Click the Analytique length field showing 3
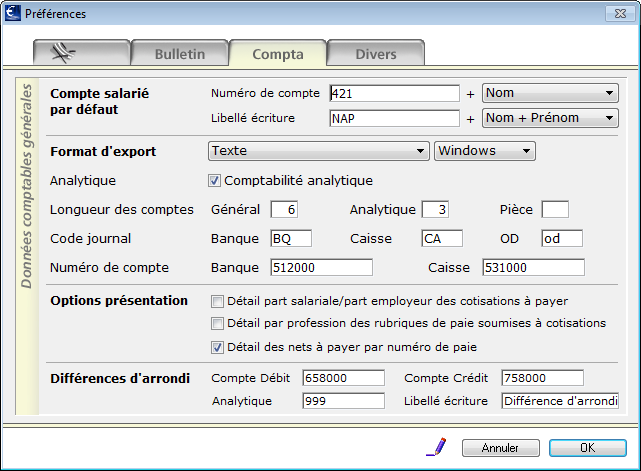The width and height of the screenshot is (641, 471). pos(435,209)
